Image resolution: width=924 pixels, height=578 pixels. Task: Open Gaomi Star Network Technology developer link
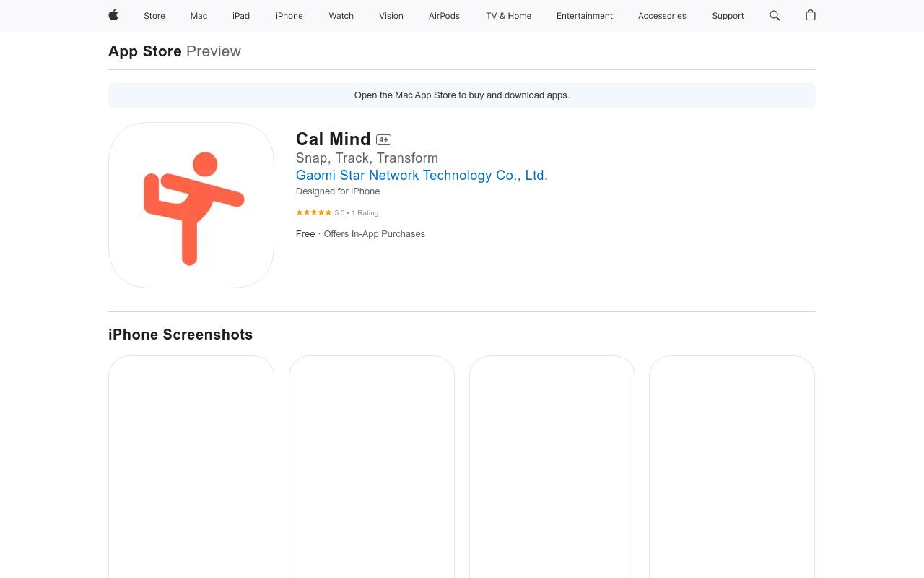pos(422,176)
